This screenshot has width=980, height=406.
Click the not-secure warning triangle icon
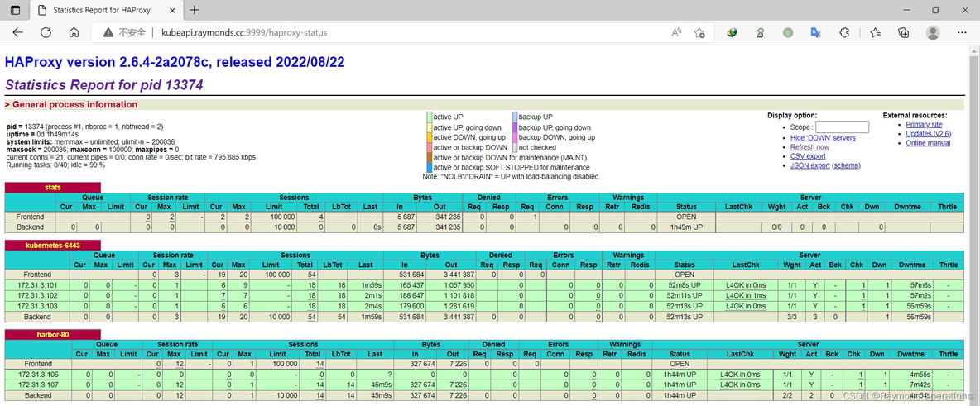pos(108,33)
